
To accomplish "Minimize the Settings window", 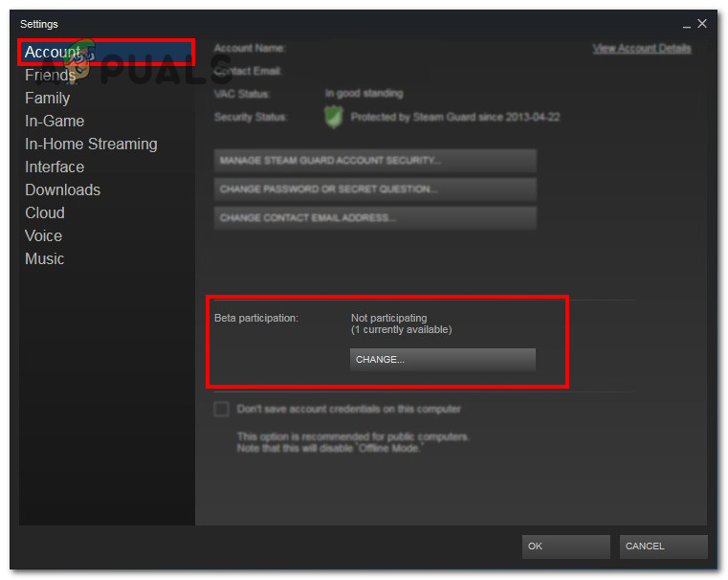I will pos(687,25).
